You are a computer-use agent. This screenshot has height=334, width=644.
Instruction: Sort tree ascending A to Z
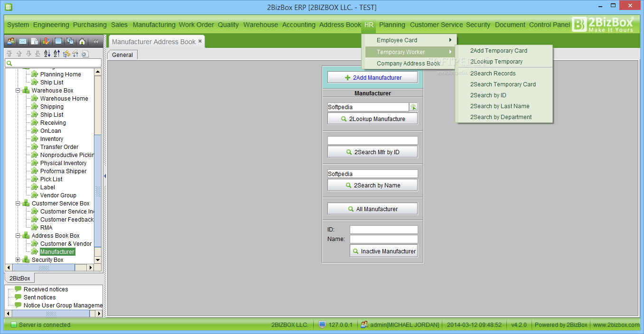point(47,54)
